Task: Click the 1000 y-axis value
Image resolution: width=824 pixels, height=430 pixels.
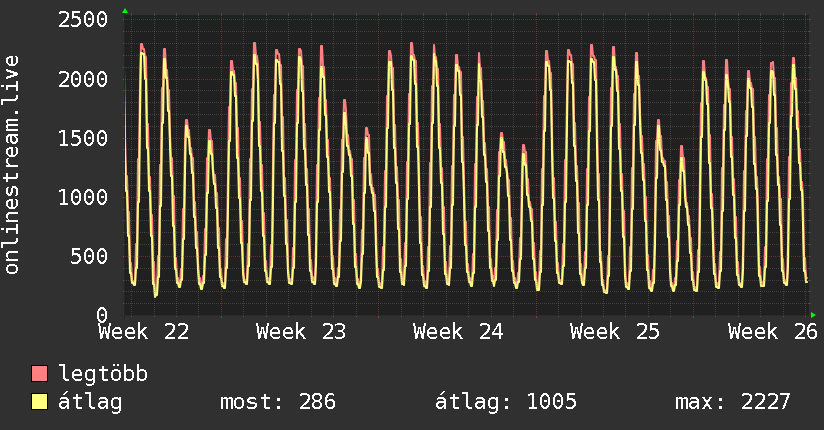Action: 83,197
